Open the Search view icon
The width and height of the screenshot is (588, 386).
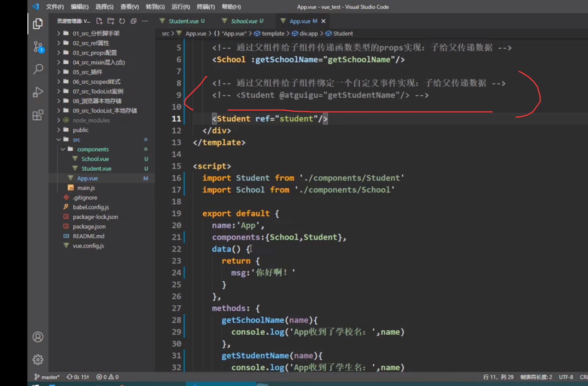(38, 69)
